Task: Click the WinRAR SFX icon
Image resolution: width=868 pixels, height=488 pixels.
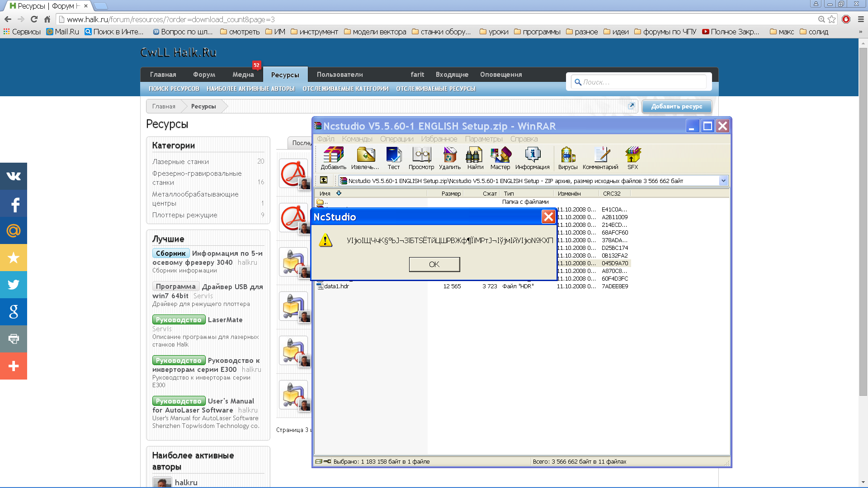Action: tap(633, 158)
